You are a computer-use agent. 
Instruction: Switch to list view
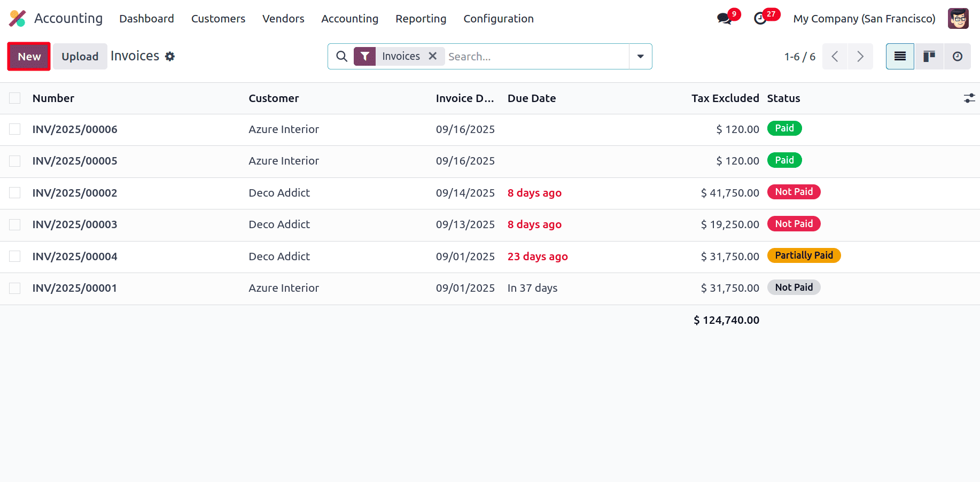click(900, 57)
